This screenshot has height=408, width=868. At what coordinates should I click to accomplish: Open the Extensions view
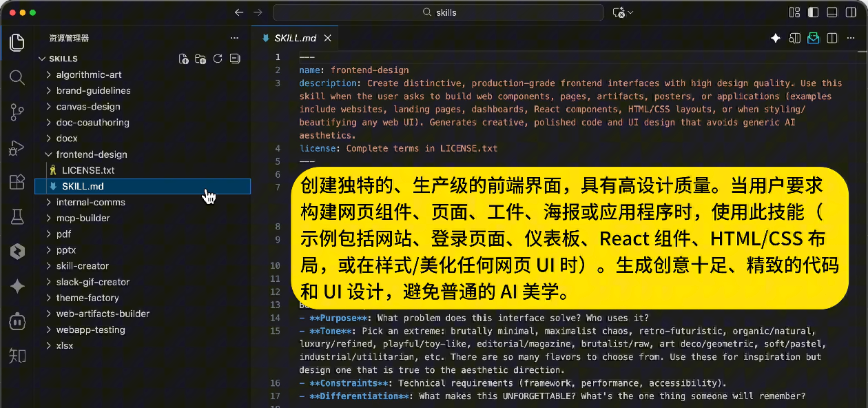point(17,182)
